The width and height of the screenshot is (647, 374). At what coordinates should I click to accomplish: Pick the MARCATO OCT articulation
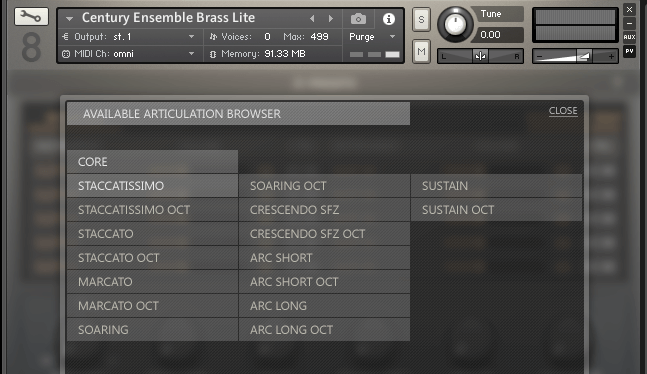pos(152,305)
